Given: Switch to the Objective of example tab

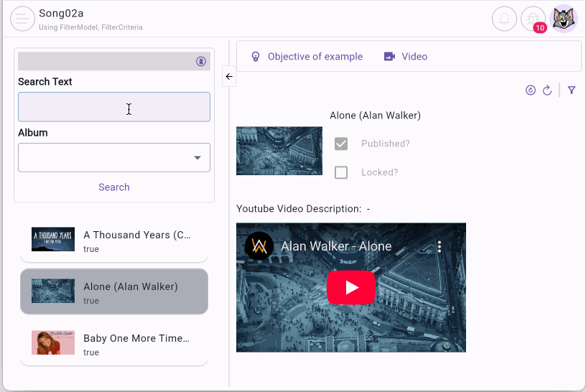Looking at the screenshot, I should 307,57.
